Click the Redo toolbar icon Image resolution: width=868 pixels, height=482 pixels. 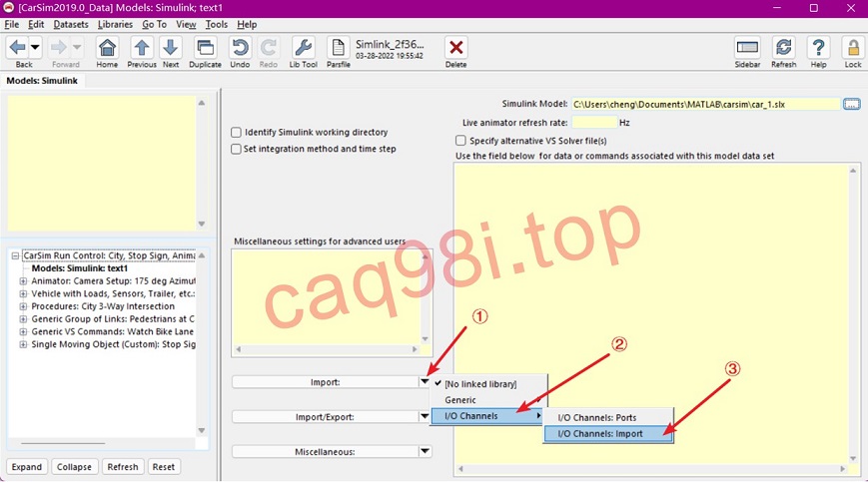click(269, 48)
